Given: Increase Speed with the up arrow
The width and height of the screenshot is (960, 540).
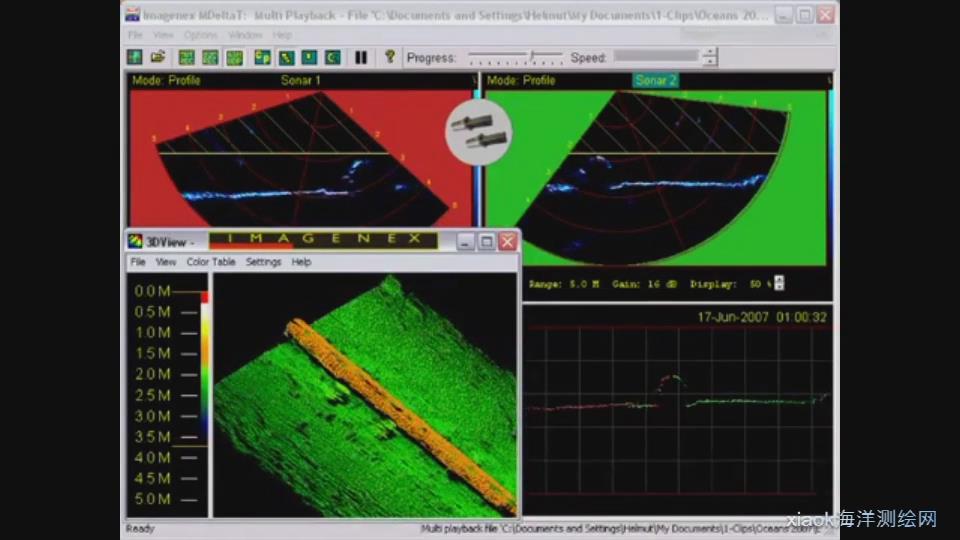Looking at the screenshot, I should pyautogui.click(x=710, y=53).
